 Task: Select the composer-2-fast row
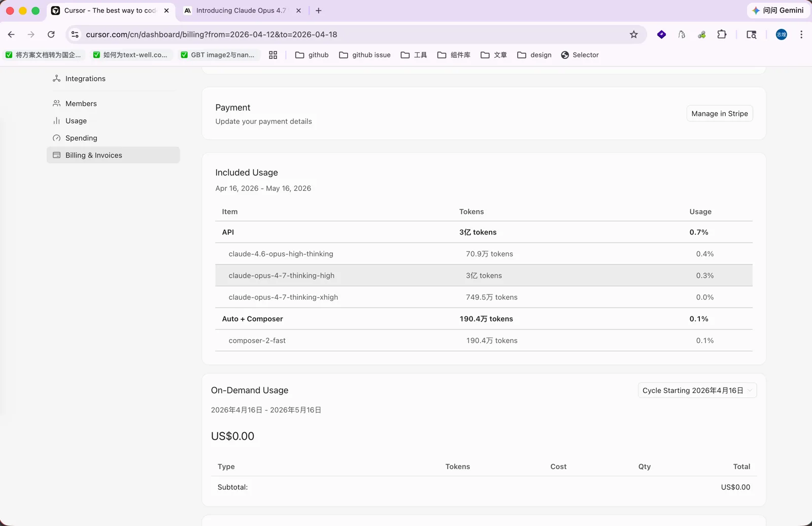tap(484, 341)
